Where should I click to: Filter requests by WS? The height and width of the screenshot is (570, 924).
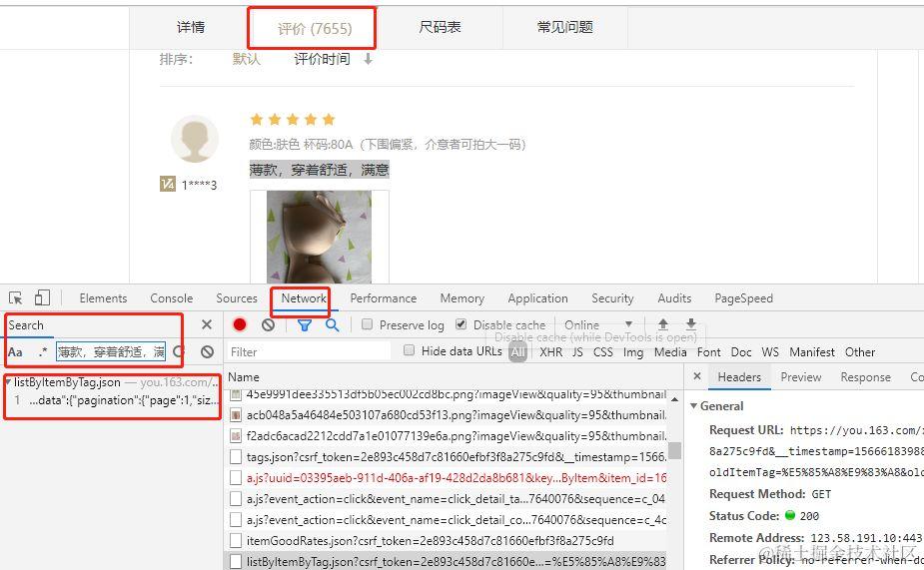point(769,352)
